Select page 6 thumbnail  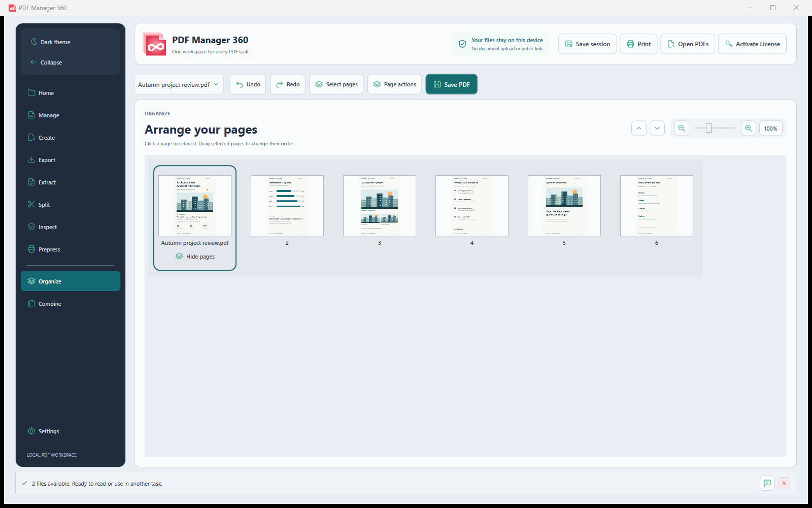tap(657, 206)
